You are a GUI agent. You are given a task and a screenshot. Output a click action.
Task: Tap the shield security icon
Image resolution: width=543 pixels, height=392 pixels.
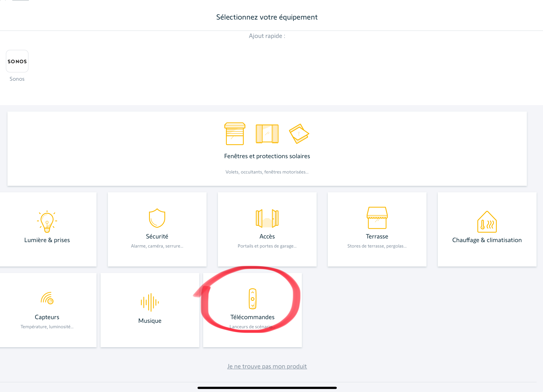click(x=157, y=218)
